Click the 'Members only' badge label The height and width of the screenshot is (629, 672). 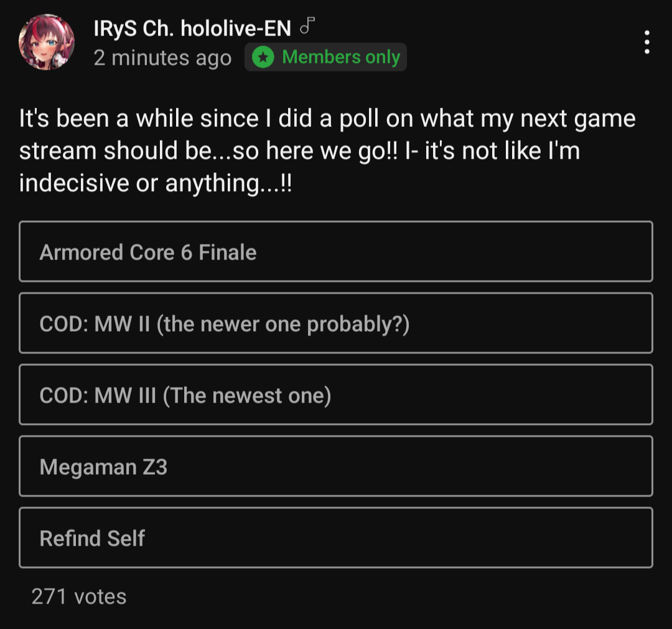340,57
